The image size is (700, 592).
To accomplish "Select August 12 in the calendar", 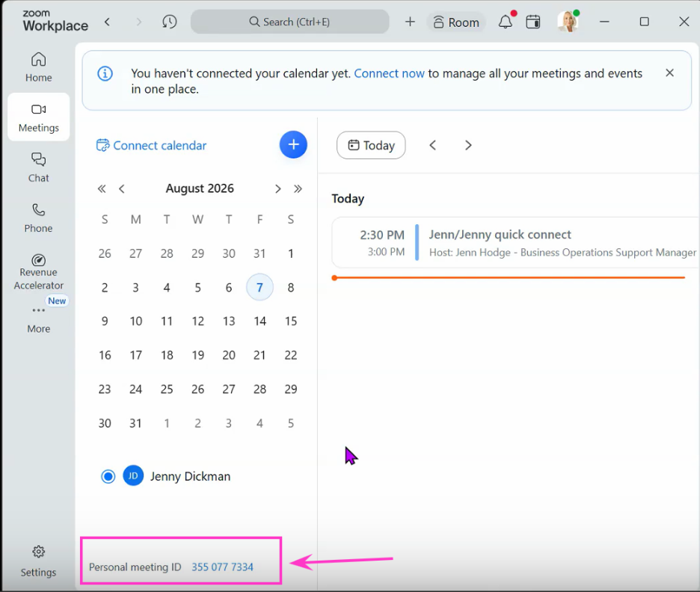I will (x=197, y=321).
